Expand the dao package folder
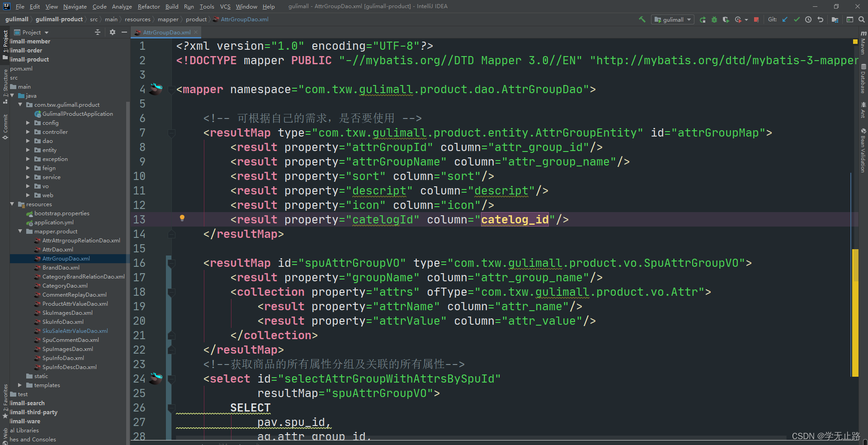This screenshot has height=445, width=868. [28, 141]
